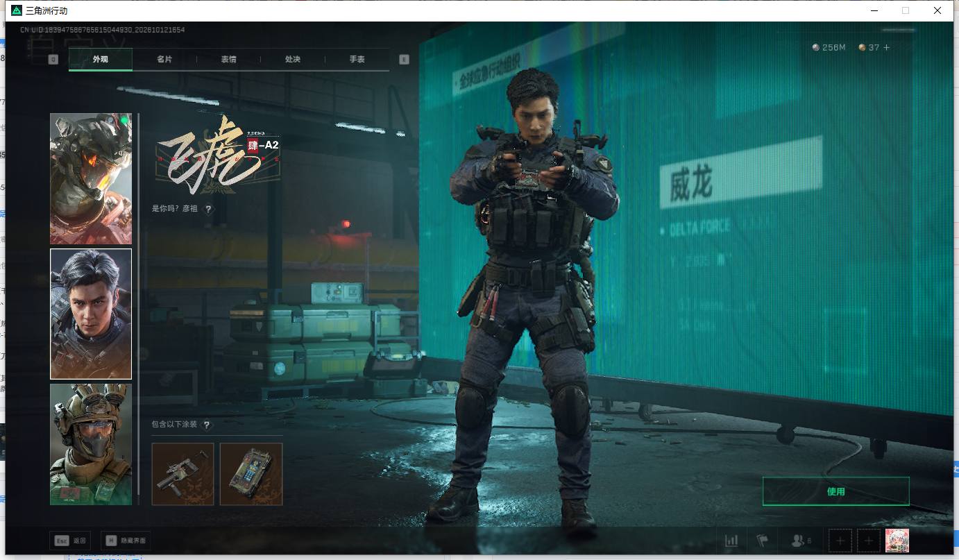Click the 包含以下涂装 label

(174, 425)
